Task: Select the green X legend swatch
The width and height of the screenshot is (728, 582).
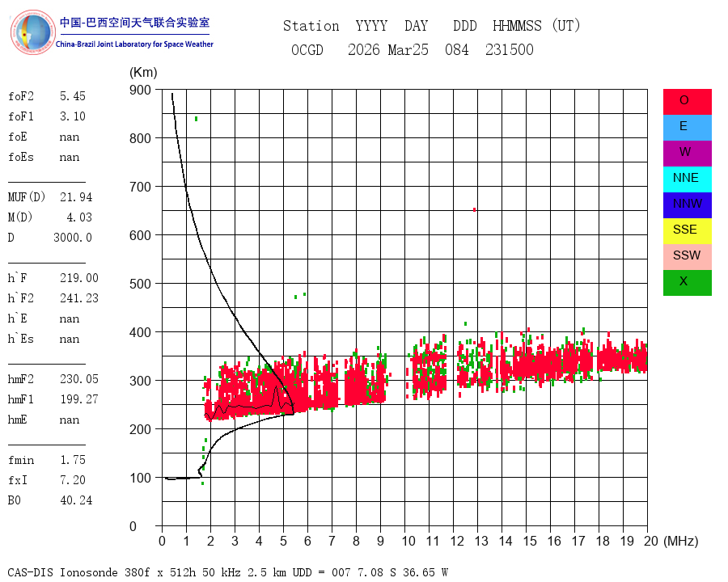Action: pos(687,283)
